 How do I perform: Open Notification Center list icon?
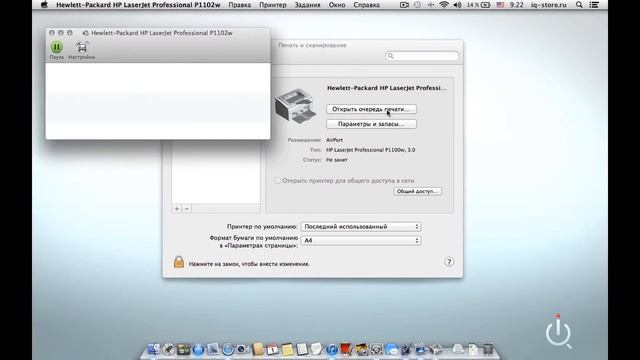(594, 5)
